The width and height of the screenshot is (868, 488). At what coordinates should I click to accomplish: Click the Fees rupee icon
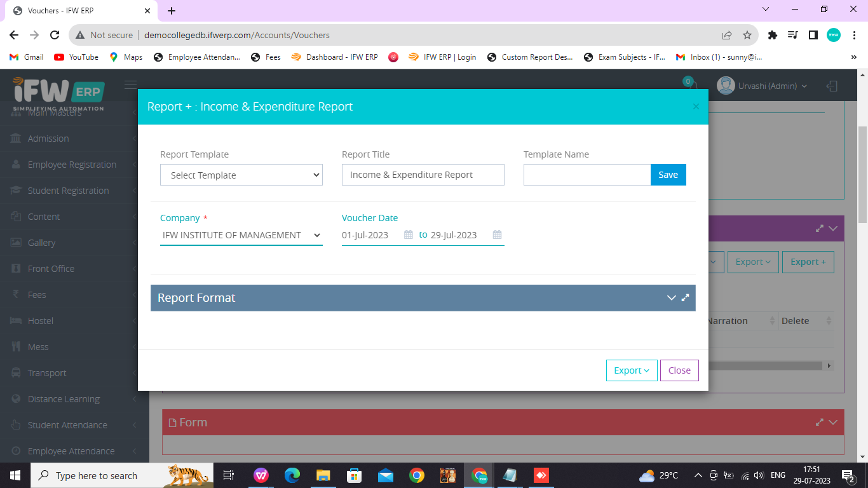click(x=16, y=295)
